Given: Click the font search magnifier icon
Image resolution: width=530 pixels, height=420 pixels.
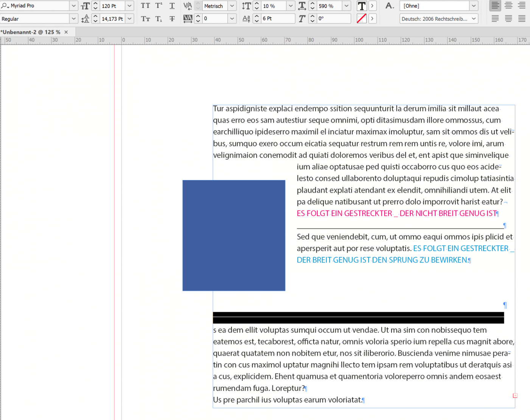Looking at the screenshot, I should 5,6.
